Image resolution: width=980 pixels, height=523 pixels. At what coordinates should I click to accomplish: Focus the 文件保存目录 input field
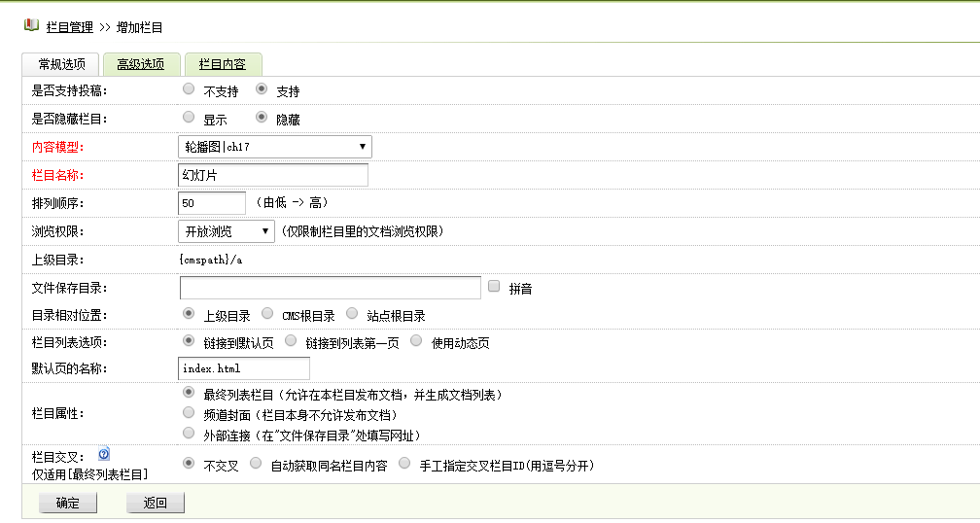click(330, 288)
